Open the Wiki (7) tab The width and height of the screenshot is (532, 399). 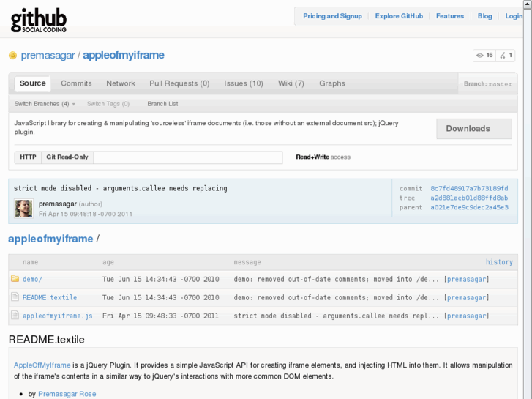coord(291,83)
